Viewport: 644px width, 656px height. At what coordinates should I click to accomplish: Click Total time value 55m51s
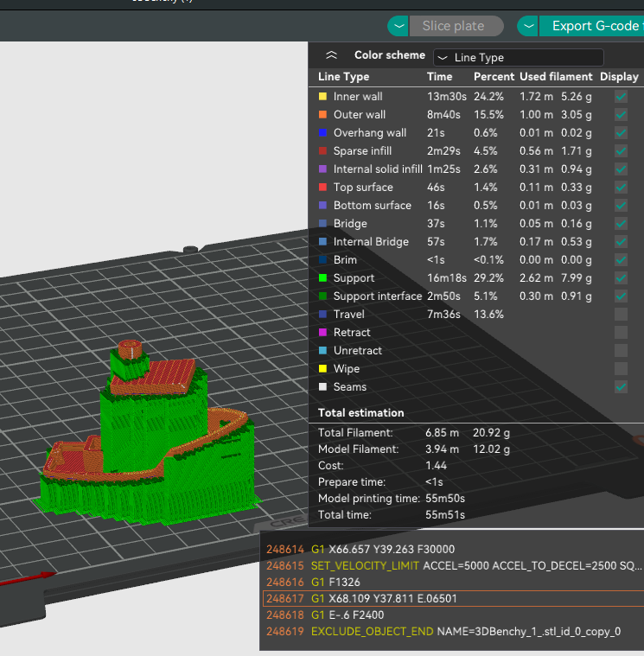point(445,515)
